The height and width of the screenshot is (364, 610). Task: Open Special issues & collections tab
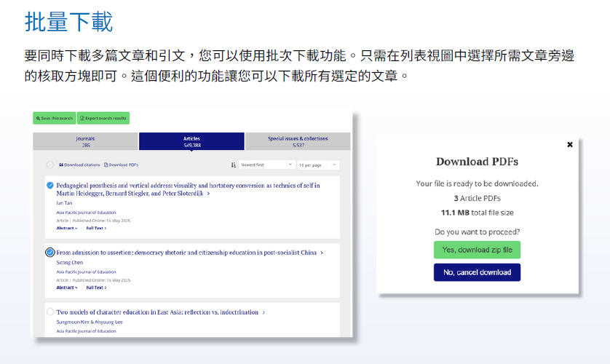click(298, 141)
